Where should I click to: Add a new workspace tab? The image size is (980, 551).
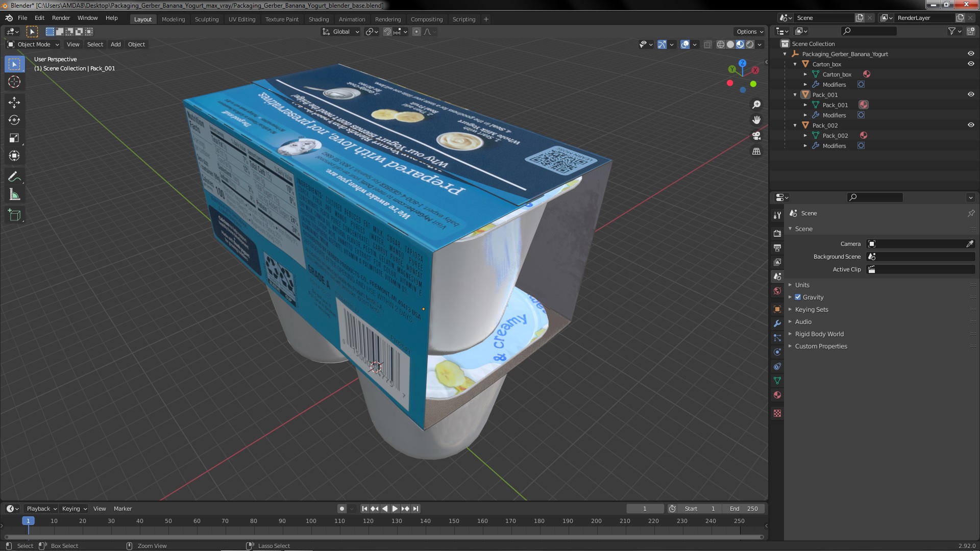[486, 19]
